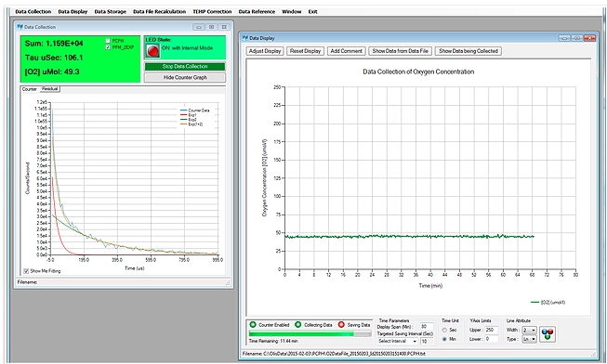
Task: Click the Data Display window title icon
Action: point(244,38)
